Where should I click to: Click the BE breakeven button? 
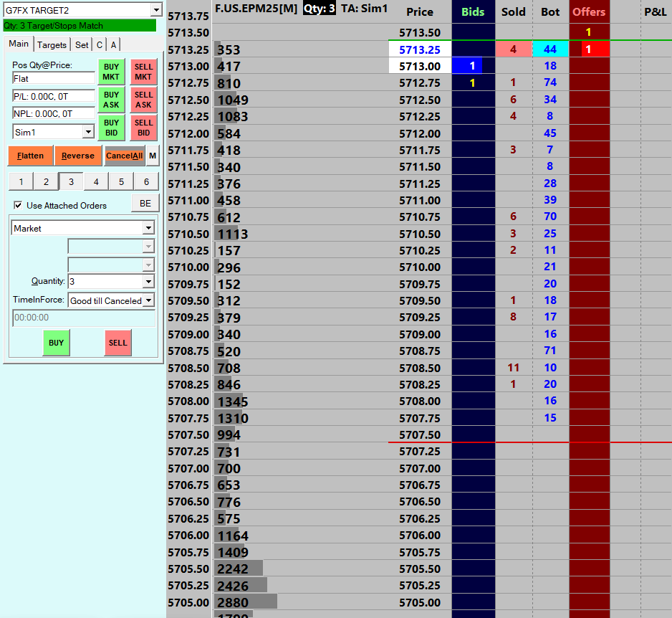(145, 204)
